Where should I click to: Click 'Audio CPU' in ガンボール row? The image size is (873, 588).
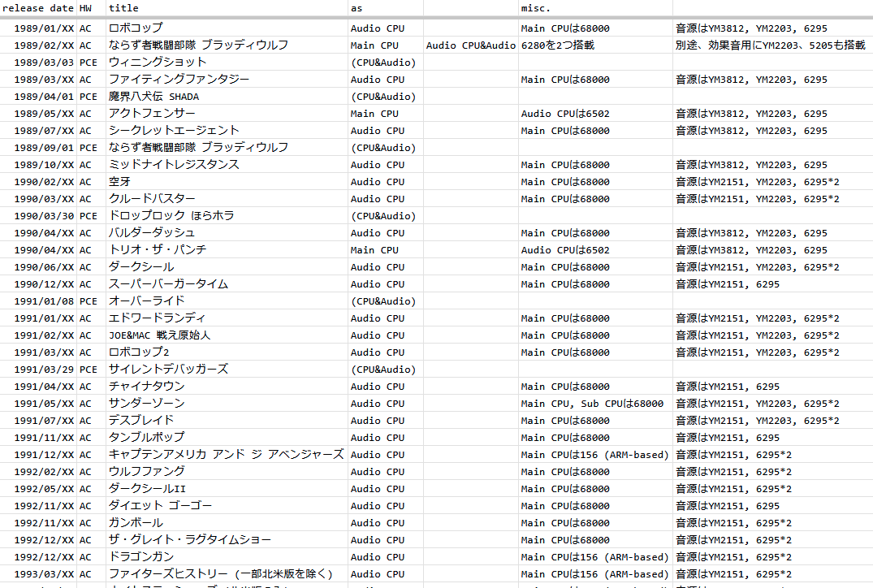pyautogui.click(x=378, y=523)
